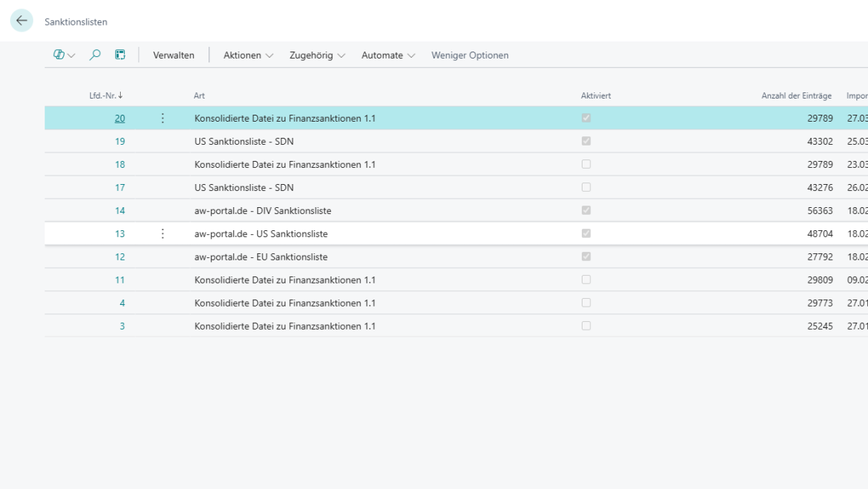
Task: Select Art cell of entry 19
Action: (244, 141)
